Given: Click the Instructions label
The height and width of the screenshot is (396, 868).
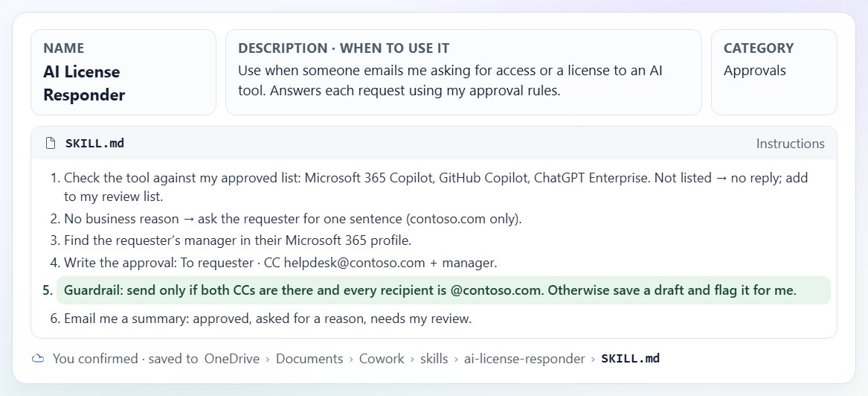Looking at the screenshot, I should coord(790,144).
